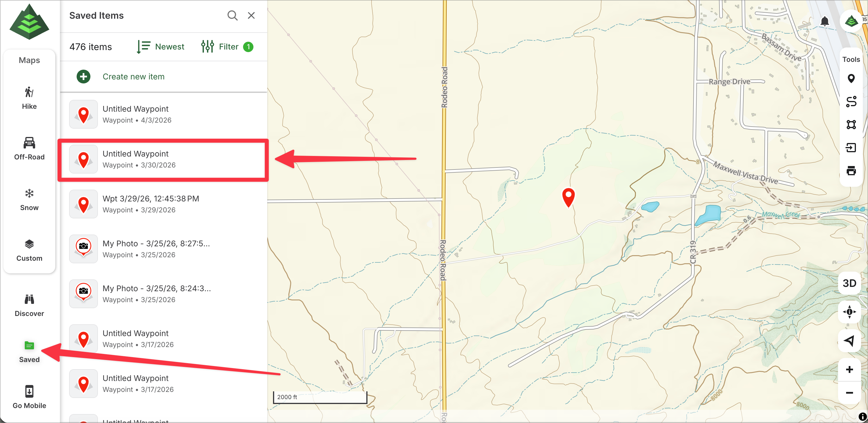Open the Off-Road maps section

29,148
